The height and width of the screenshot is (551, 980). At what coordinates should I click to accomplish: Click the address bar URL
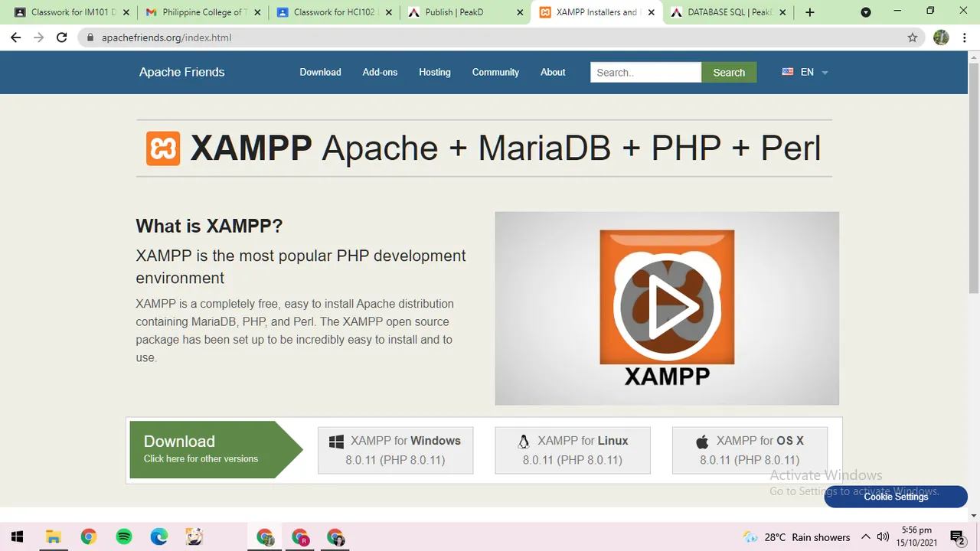click(166, 37)
